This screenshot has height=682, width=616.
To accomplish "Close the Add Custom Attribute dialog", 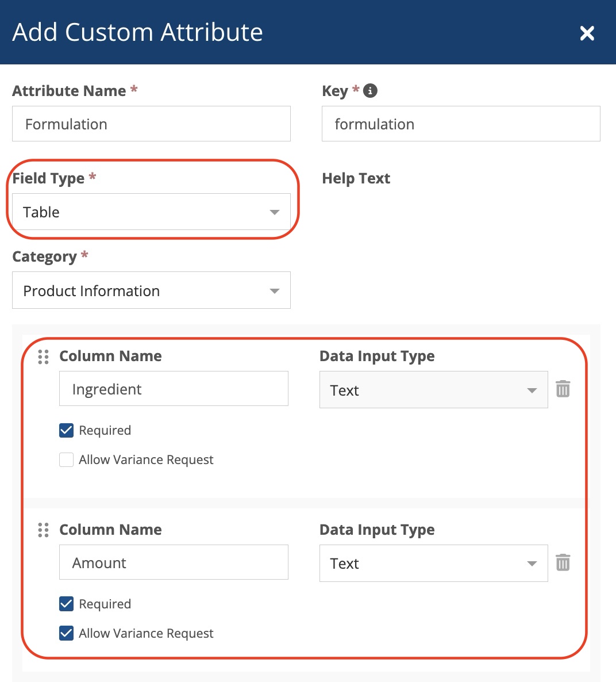I will pos(587,33).
